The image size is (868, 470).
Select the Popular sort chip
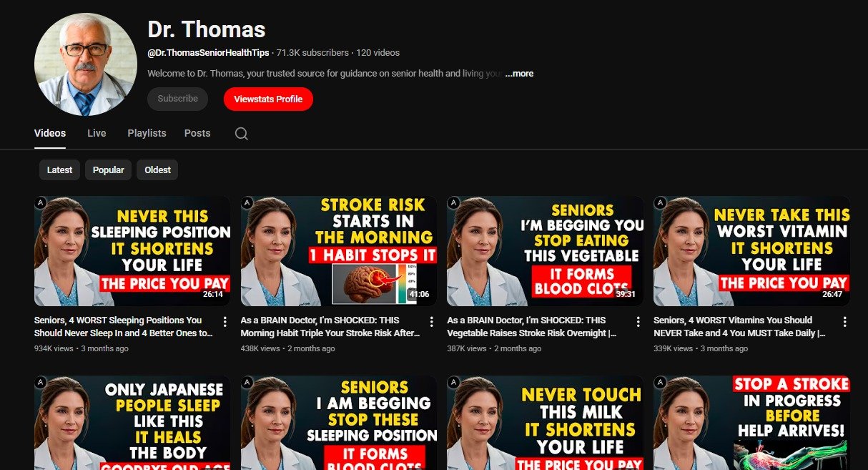coord(108,170)
